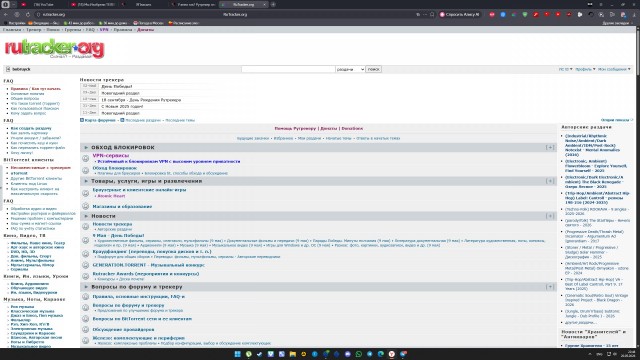This screenshot has height=360, width=640.
Task: Open the раздачи search scope dropdown
Action: 350,69
